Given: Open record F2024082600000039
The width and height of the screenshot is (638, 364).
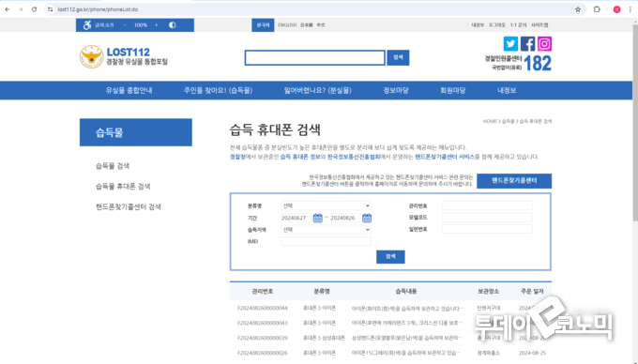Looking at the screenshot, I should point(263,338).
